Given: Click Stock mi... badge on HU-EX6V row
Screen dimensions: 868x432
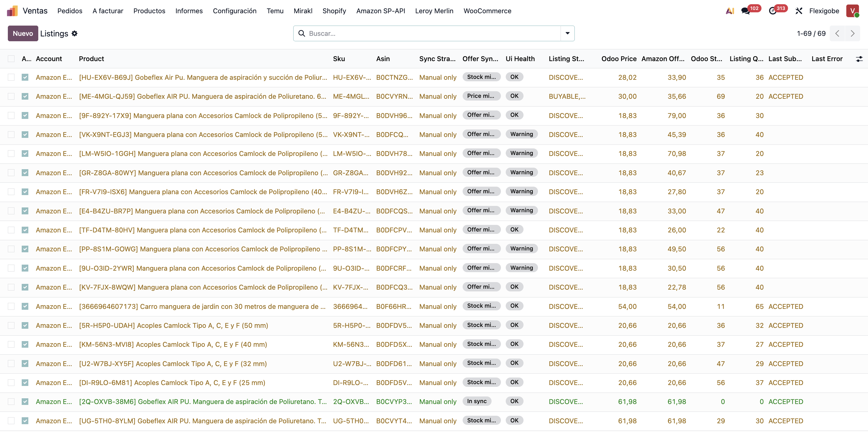Looking at the screenshot, I should point(481,77).
